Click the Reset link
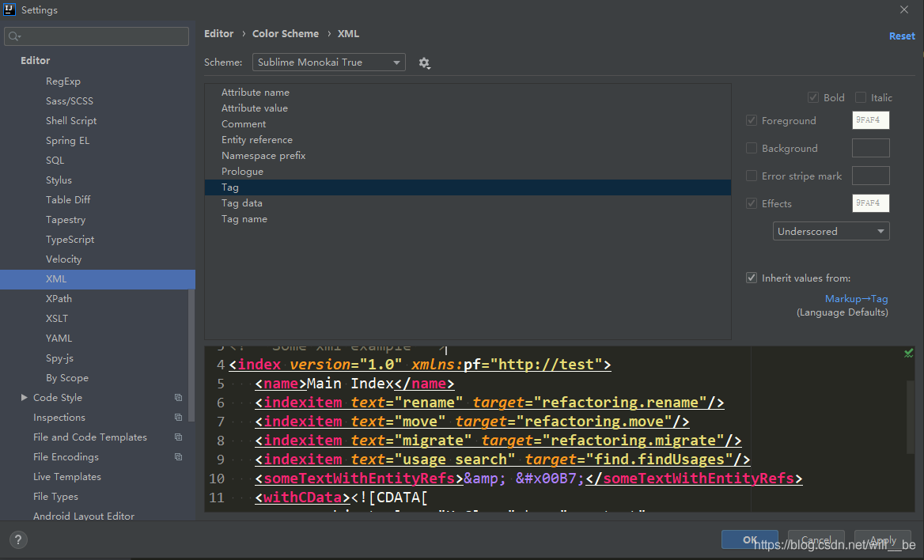The height and width of the screenshot is (560, 924). (902, 36)
